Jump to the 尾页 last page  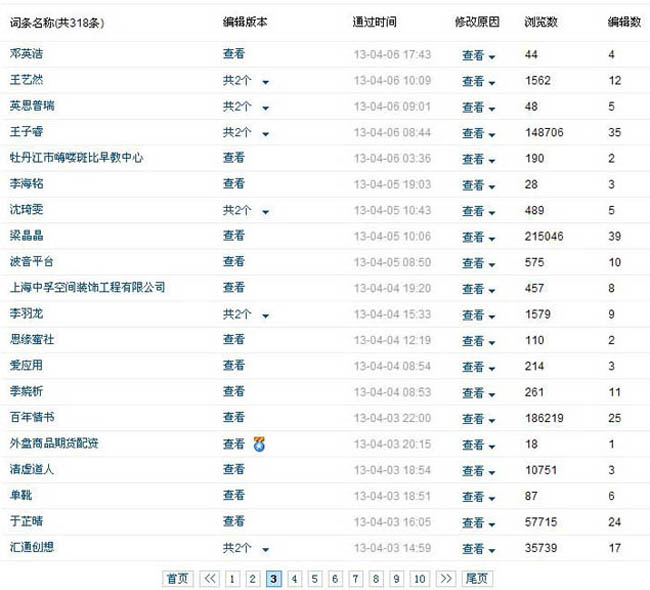click(476, 578)
